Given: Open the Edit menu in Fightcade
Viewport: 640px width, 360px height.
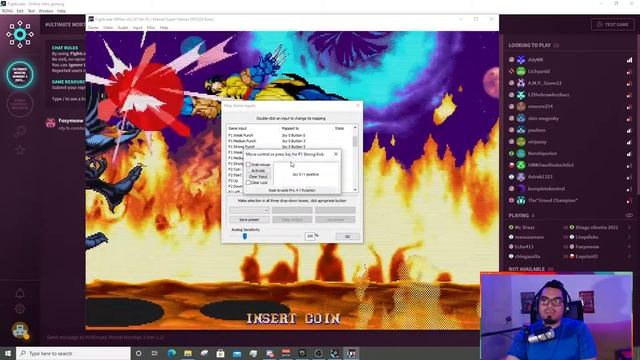Looking at the screenshot, I should (20, 11).
